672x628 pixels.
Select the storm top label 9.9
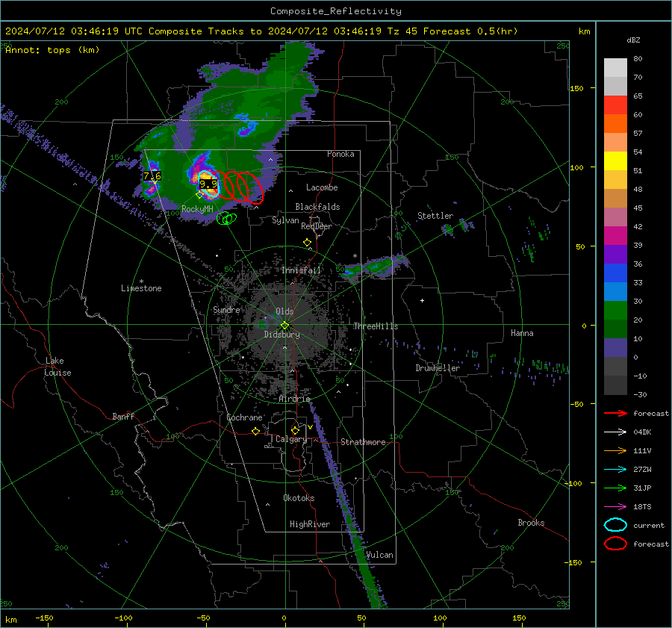208,184
